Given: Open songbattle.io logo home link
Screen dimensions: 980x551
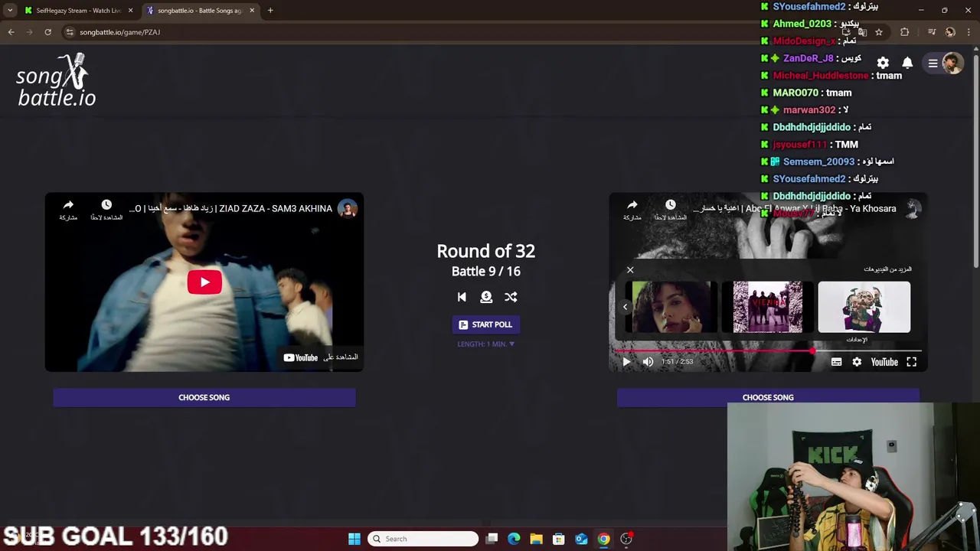Looking at the screenshot, I should tap(56, 80).
